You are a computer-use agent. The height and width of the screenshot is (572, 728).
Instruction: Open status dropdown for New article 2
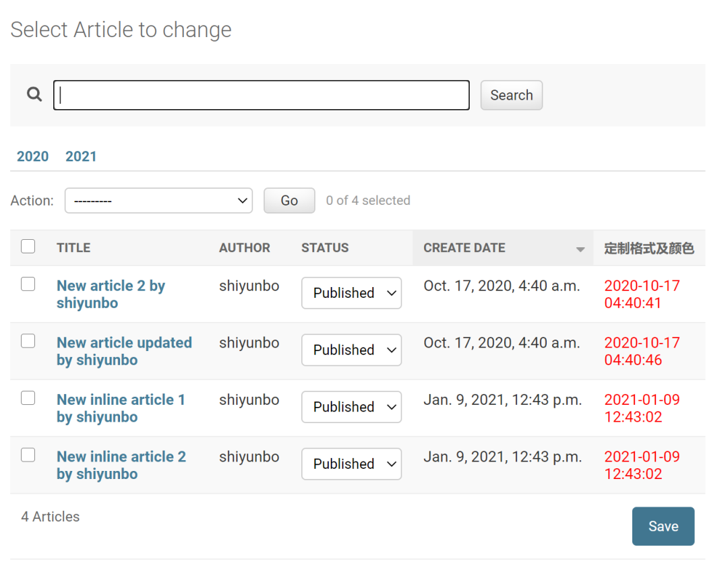click(x=351, y=292)
